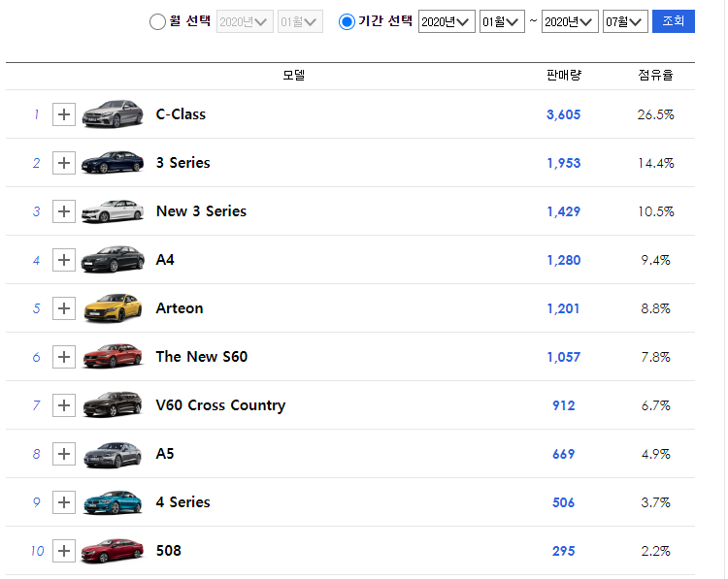Select the 기간 선택 radio button

click(x=347, y=21)
